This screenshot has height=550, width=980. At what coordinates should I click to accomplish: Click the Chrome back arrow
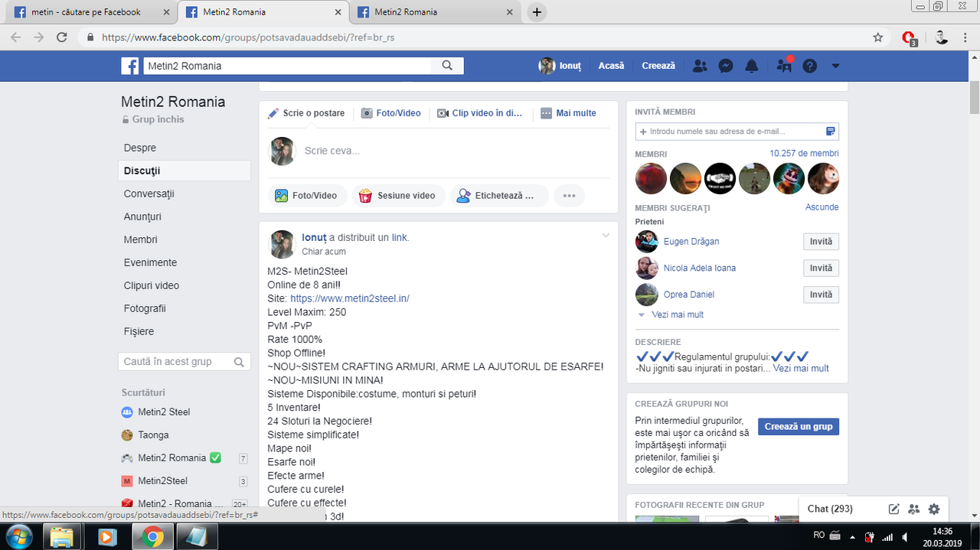[x=16, y=37]
